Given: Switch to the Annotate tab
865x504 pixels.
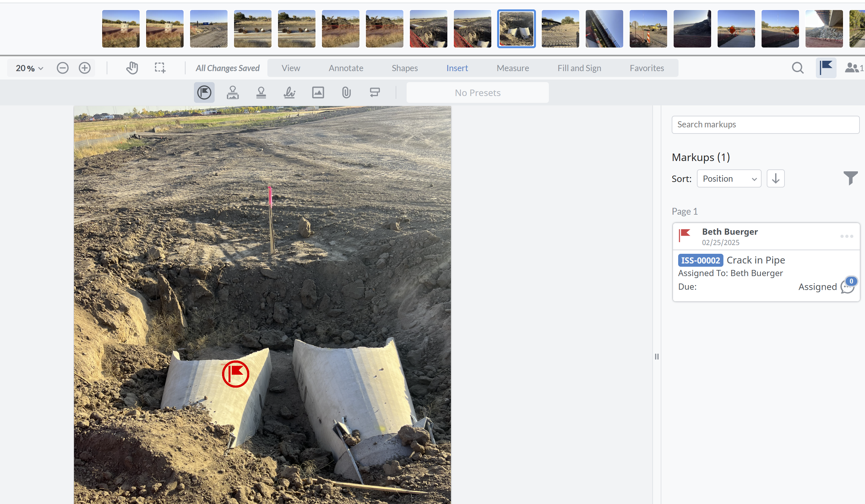Looking at the screenshot, I should click(346, 68).
